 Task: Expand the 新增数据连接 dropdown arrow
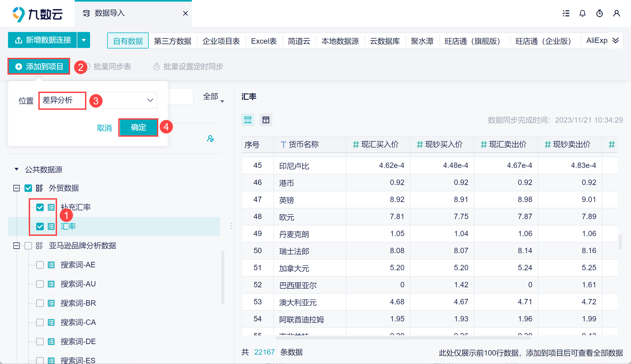coord(84,40)
